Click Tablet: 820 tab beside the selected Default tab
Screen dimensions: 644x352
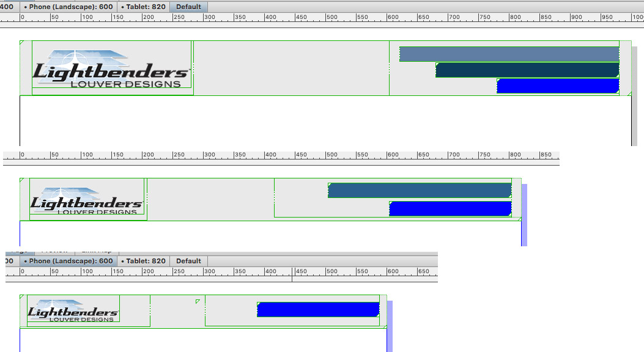point(144,7)
